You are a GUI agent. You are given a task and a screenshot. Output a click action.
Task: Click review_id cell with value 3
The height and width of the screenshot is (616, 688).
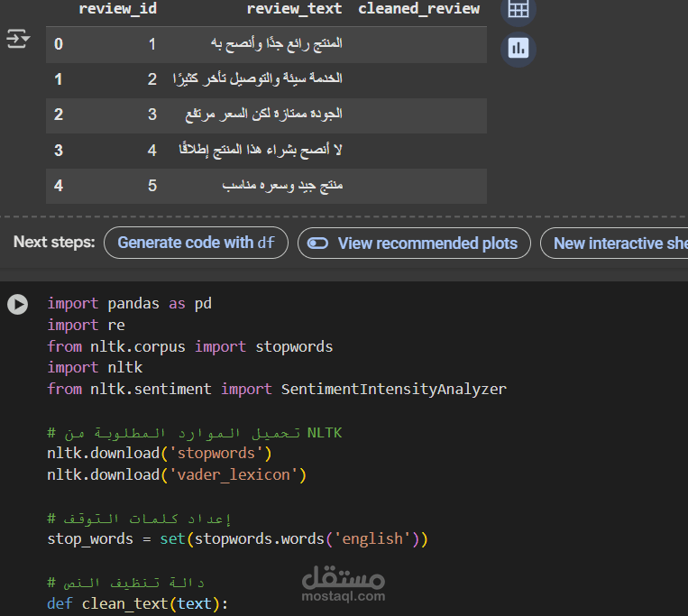152,115
